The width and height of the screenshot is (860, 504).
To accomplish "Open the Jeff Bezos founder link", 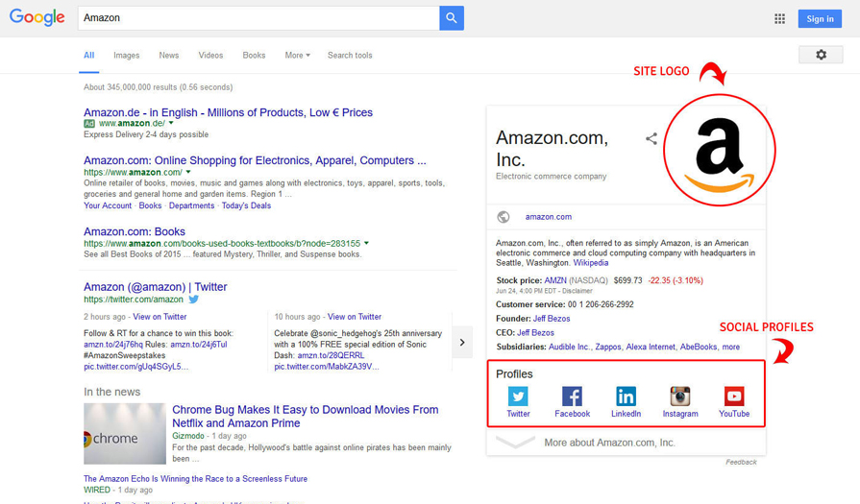I will pyautogui.click(x=552, y=319).
